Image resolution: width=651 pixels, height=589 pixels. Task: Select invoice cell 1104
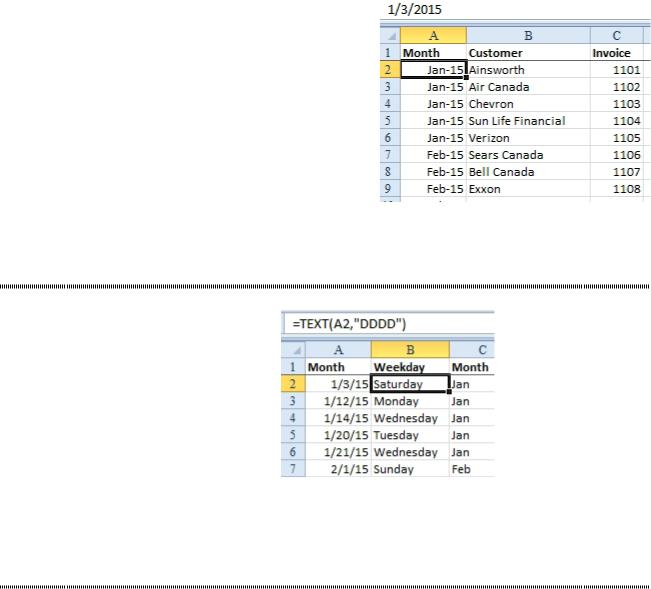(617, 121)
